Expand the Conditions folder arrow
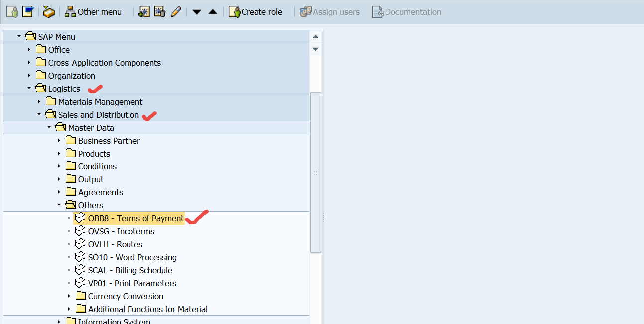Image resolution: width=644 pixels, height=324 pixels. (x=59, y=166)
